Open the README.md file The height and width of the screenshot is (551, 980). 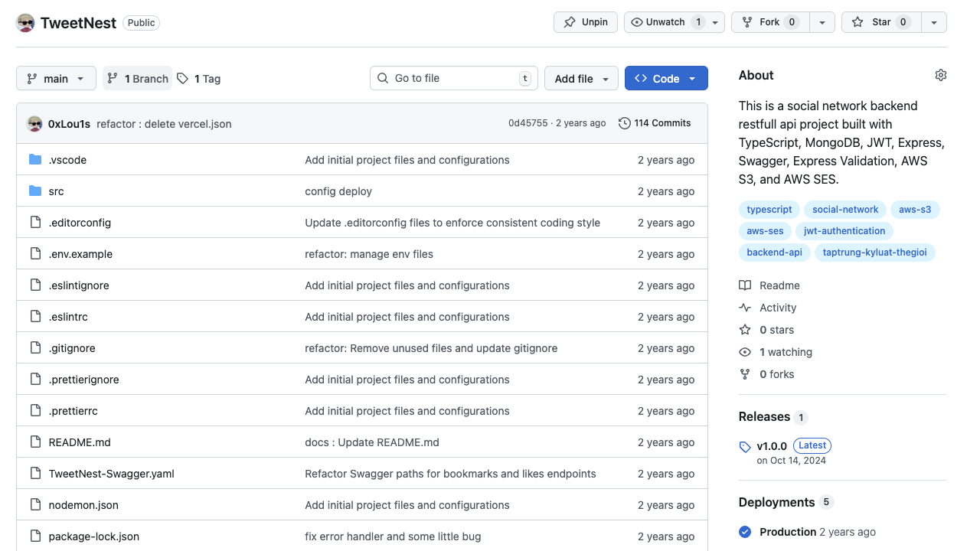80,442
